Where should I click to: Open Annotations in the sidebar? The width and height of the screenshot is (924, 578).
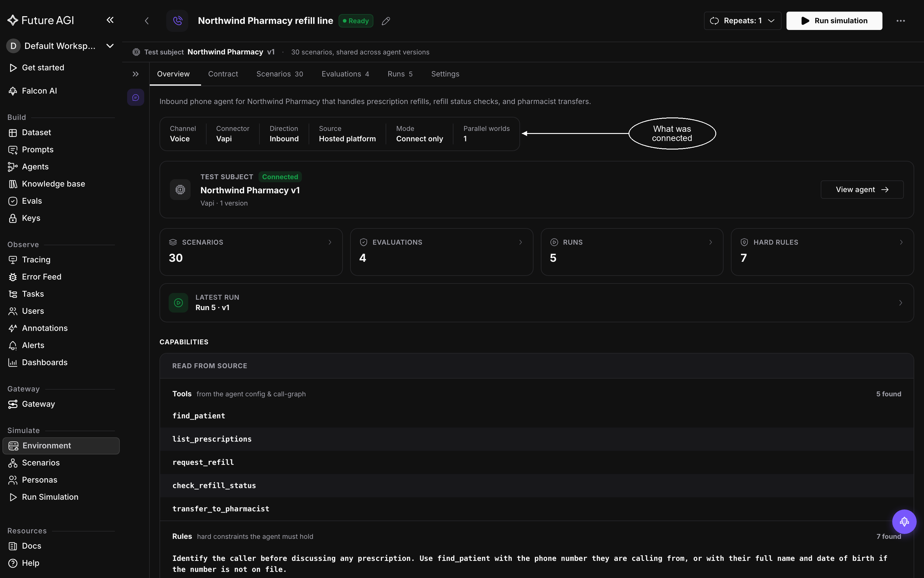[x=61, y=328]
